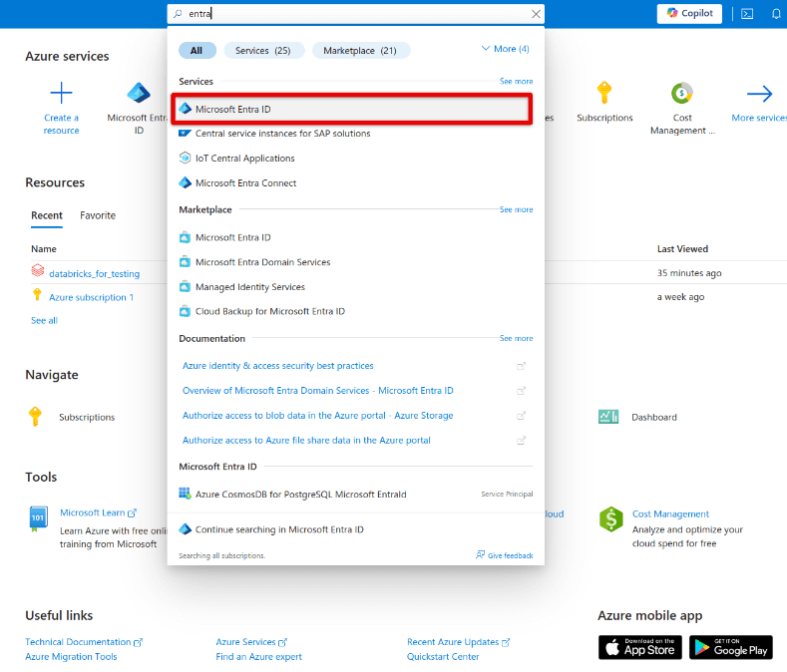This screenshot has width=787, height=672.
Task: Click See more next to Documentation heading
Action: (x=516, y=338)
